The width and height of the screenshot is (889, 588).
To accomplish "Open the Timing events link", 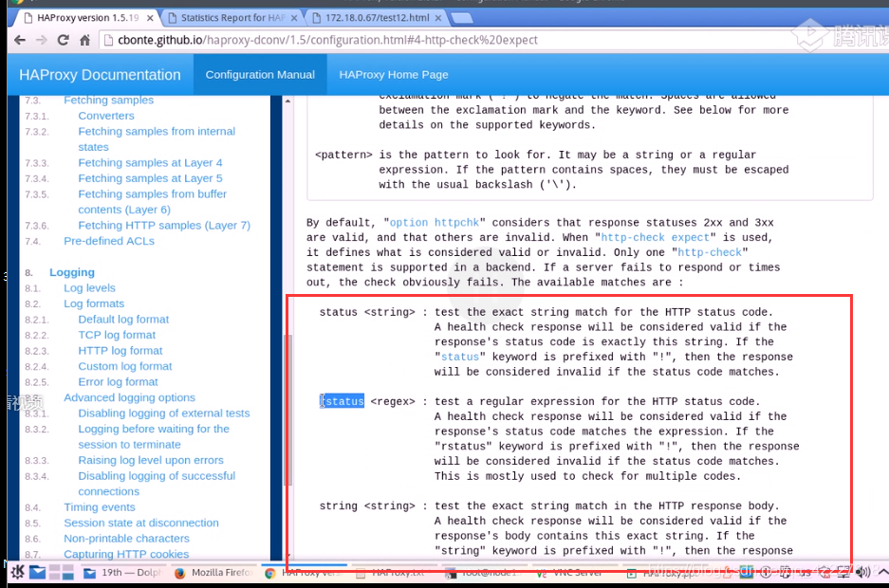I will 100,507.
